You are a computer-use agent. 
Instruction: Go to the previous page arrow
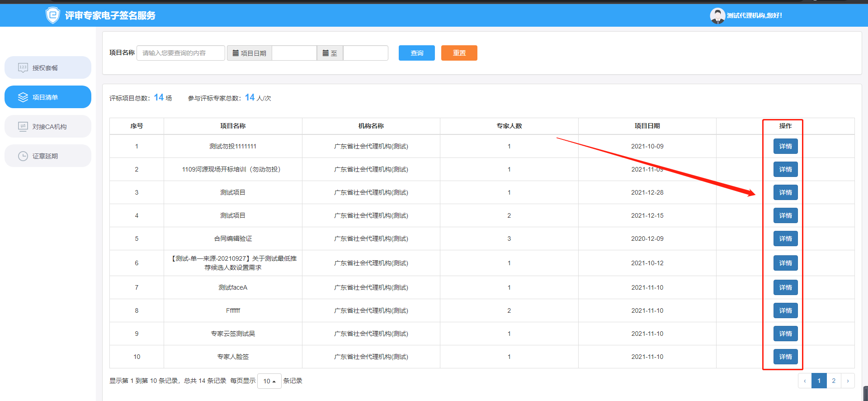coord(805,381)
